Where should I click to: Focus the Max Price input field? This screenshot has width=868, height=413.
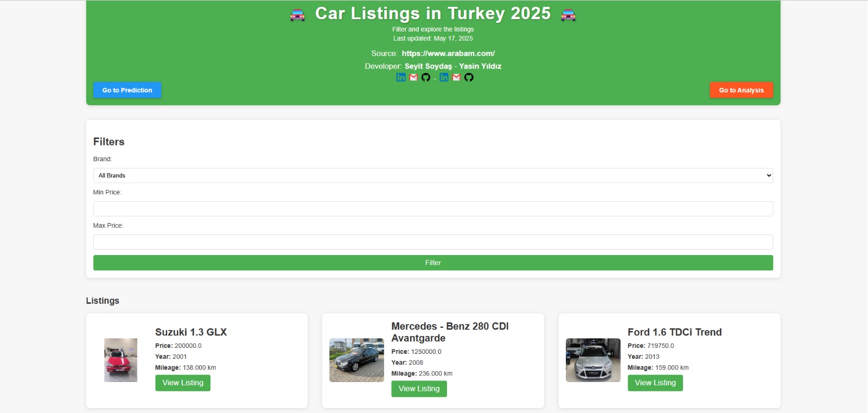pos(433,242)
